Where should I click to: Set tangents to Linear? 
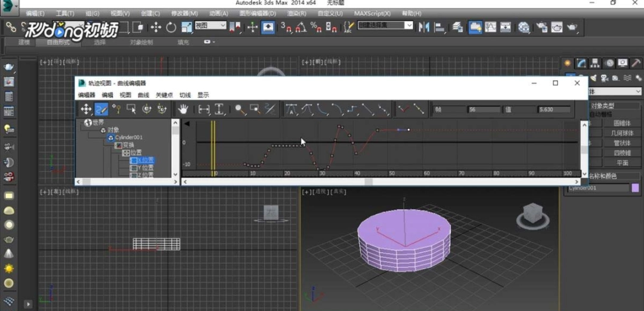367,109
